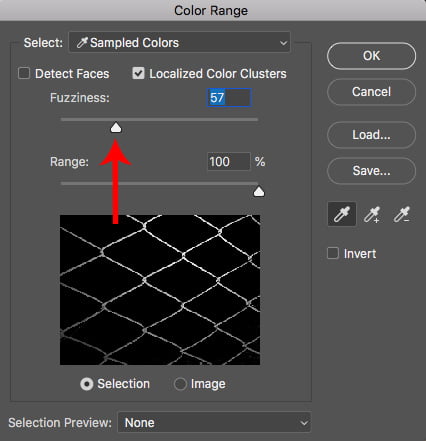426x441 pixels.
Task: Select the Add to Sample eyedropper
Action: [371, 214]
